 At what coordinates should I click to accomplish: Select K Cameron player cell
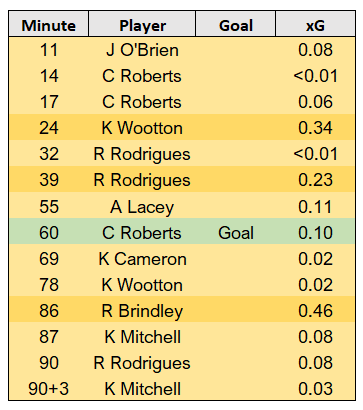[142, 259]
